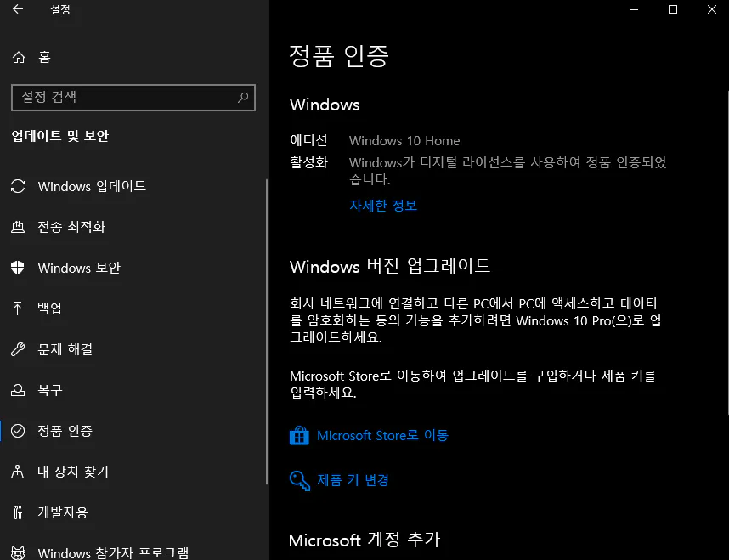Click the sidebar vertical scrollbar

(267, 331)
